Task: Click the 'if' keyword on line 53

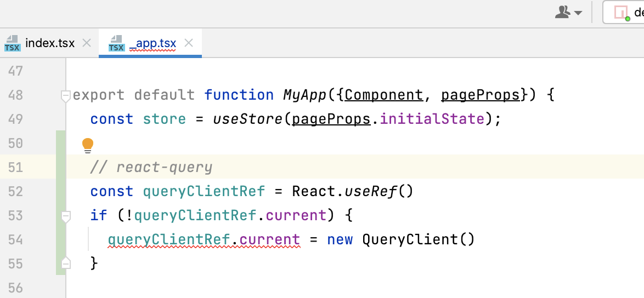Action: tap(99, 216)
